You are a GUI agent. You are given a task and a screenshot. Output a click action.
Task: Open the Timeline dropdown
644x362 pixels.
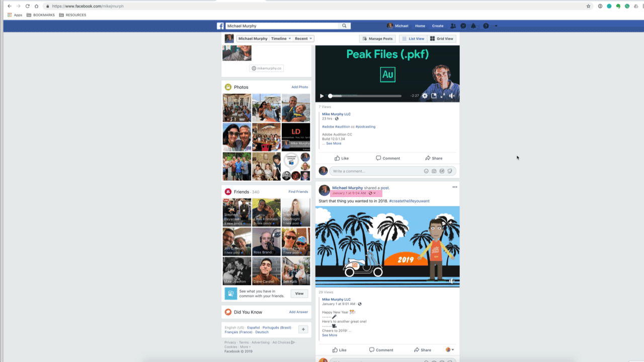[281, 39]
